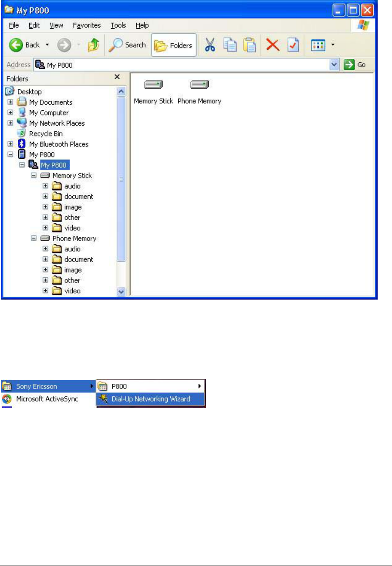Select Phone Memory in the folder tree

[x=74, y=239]
